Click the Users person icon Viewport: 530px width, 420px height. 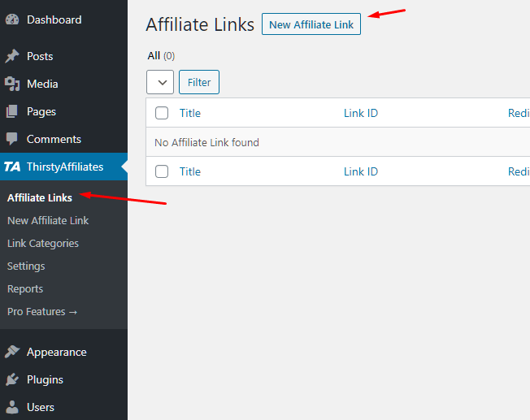point(12,407)
